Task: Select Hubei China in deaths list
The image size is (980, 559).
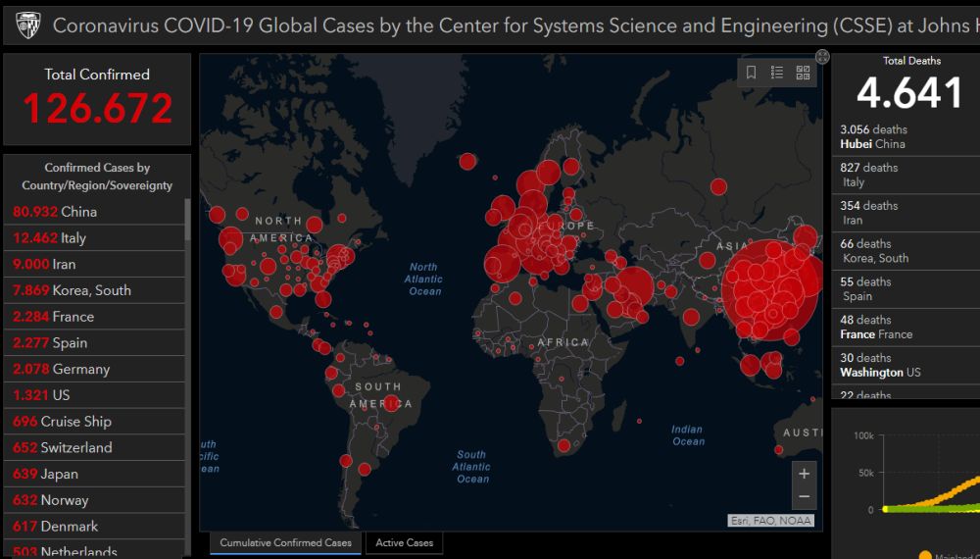Action: (872, 137)
